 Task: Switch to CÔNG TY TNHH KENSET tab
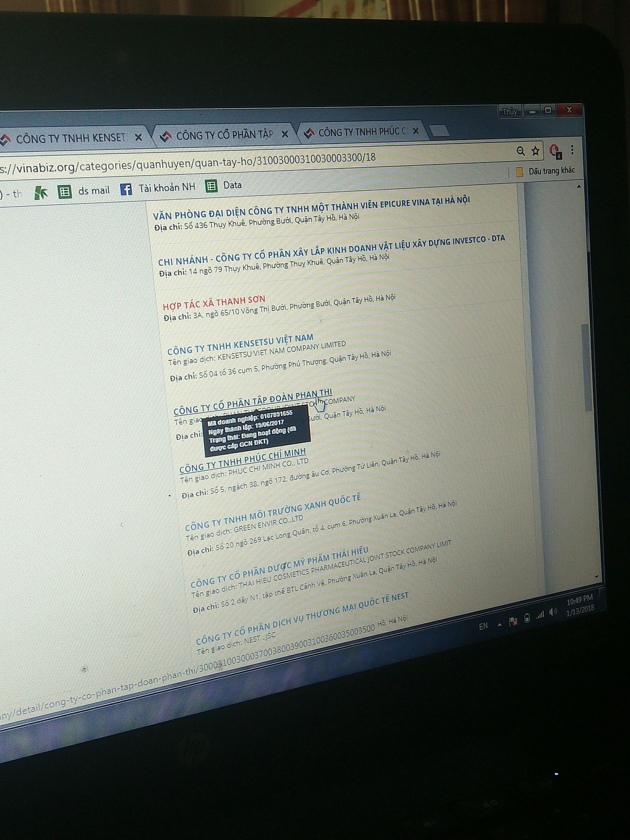72,138
